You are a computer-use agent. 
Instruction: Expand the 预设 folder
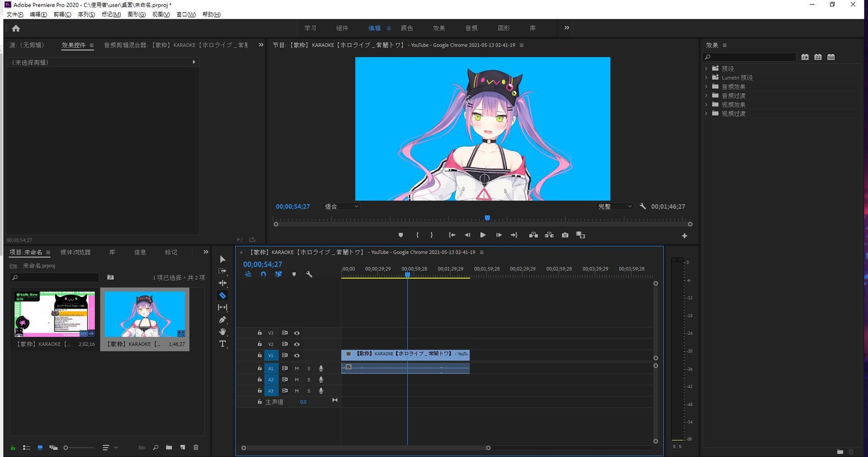706,69
